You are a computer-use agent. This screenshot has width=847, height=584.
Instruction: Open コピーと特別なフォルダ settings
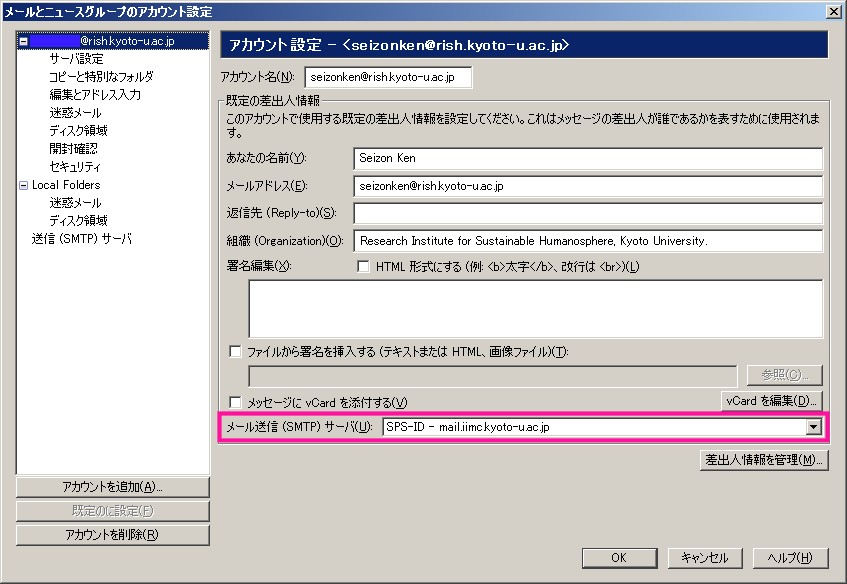[x=101, y=77]
